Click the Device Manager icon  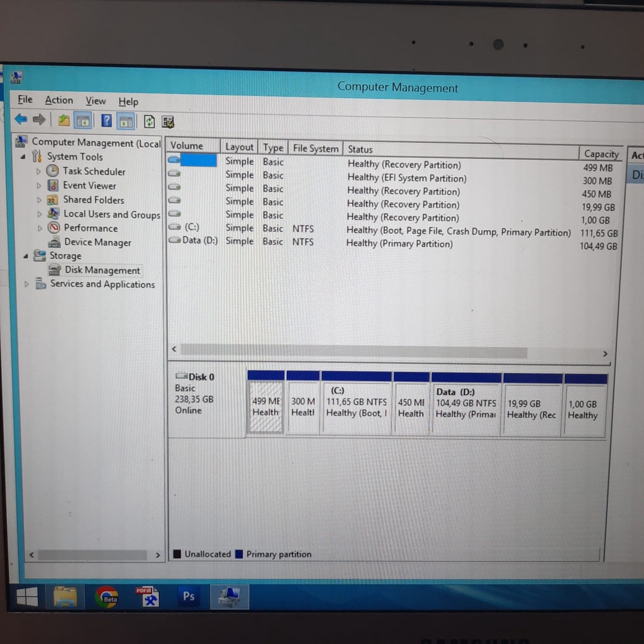(54, 242)
